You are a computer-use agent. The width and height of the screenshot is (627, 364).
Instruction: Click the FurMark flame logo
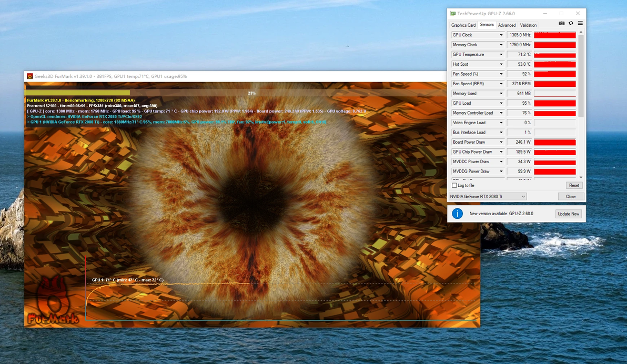[53, 301]
